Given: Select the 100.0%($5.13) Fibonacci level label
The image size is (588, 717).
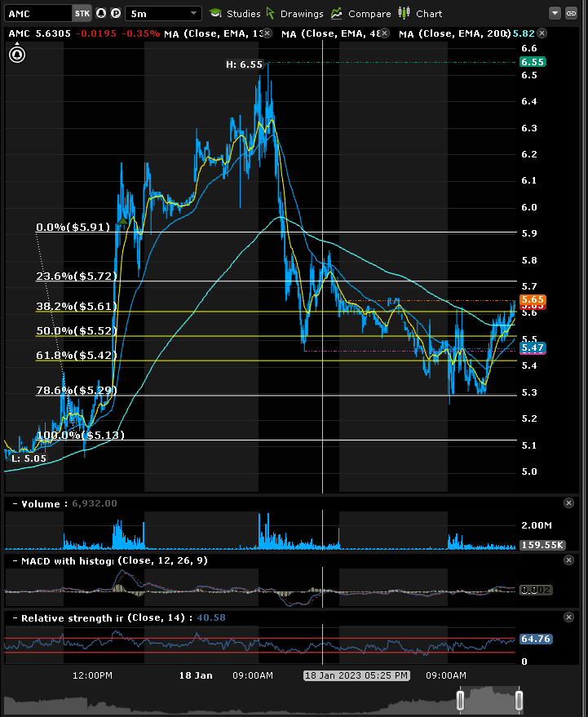Looking at the screenshot, I should pos(80,435).
